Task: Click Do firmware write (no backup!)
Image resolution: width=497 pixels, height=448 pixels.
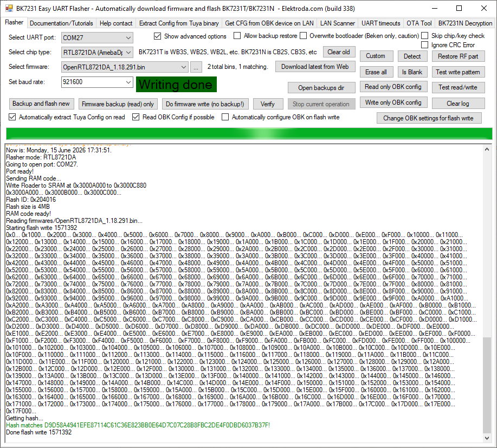Action: (x=205, y=104)
